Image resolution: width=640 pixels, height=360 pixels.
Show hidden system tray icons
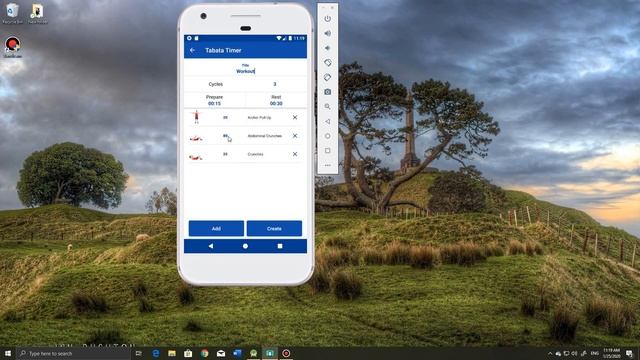(550, 353)
